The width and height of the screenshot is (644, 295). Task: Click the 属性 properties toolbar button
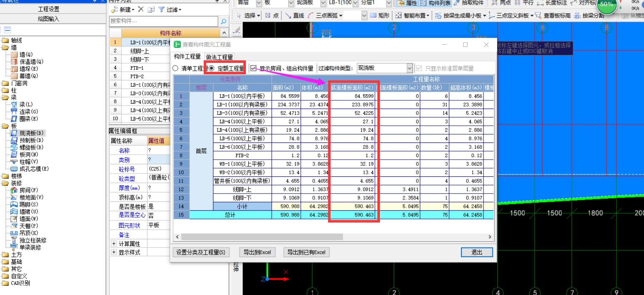coord(407,3)
